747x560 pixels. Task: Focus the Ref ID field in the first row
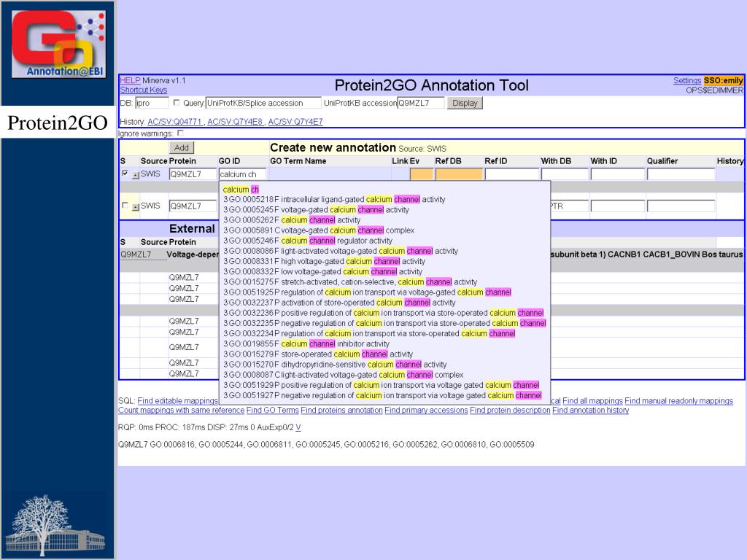tap(511, 174)
